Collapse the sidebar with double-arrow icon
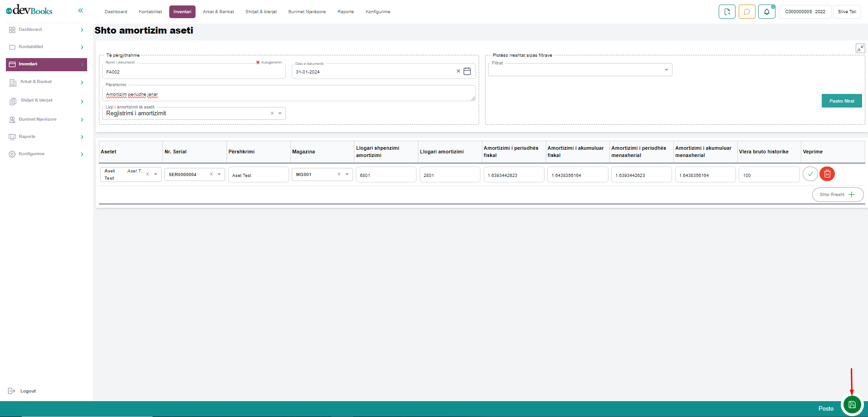This screenshot has width=868, height=417. pos(81,10)
